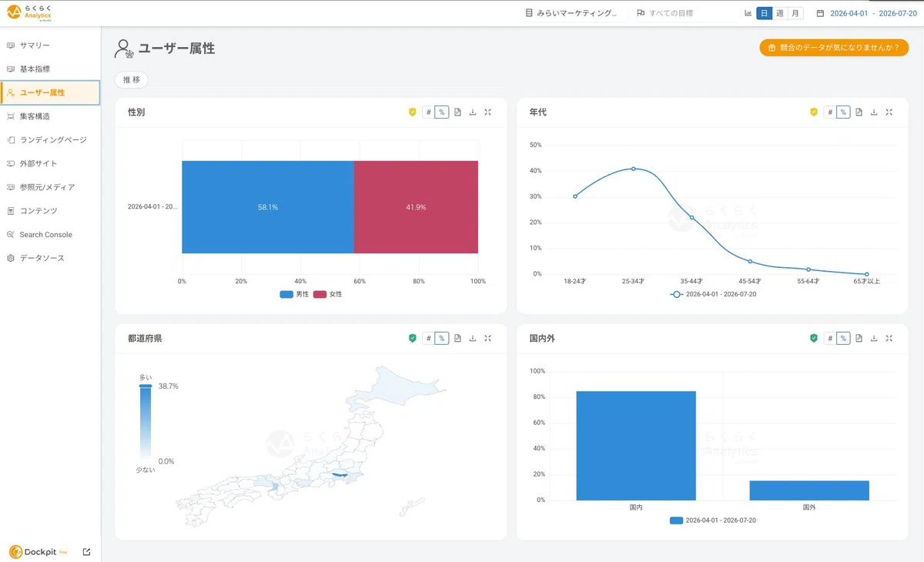Image resolution: width=924 pixels, height=562 pixels.
Task: Open the 年代 card document icon
Action: pos(859,112)
